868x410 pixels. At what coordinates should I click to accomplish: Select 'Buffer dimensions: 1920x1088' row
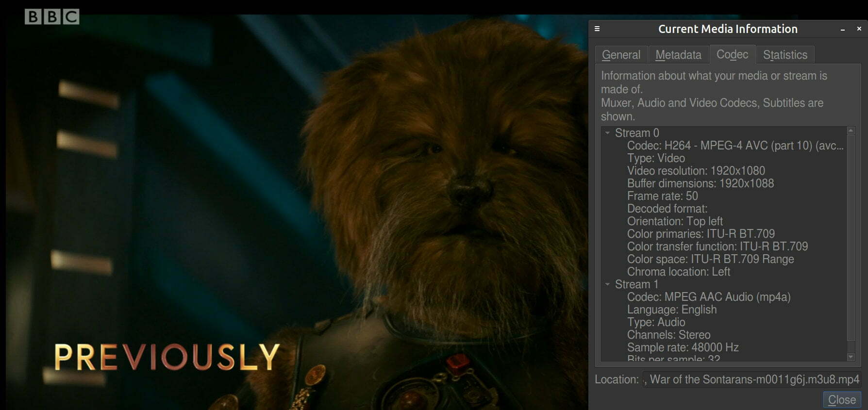(x=724, y=183)
